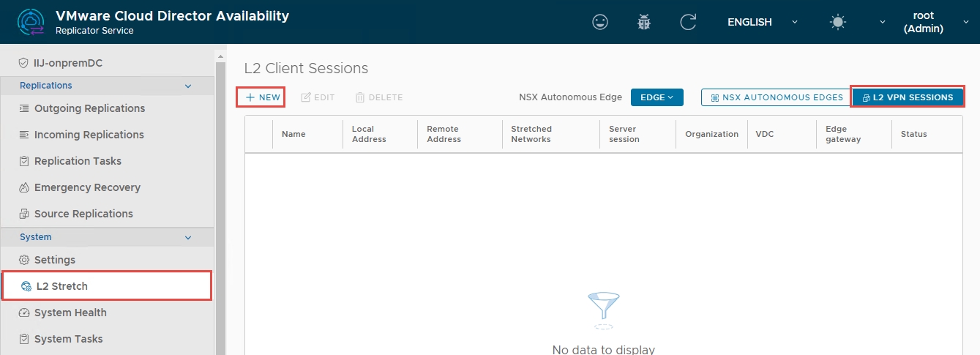
Task: Open the EDGE dropdown button
Action: tap(657, 97)
